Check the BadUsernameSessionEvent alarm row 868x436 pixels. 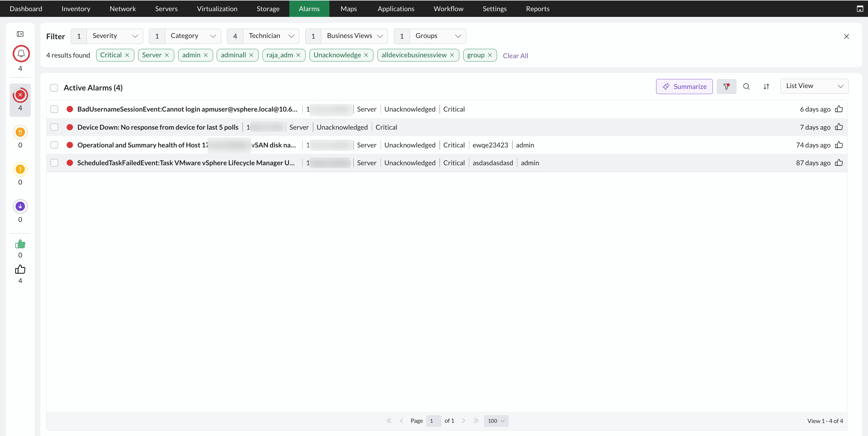[54, 109]
